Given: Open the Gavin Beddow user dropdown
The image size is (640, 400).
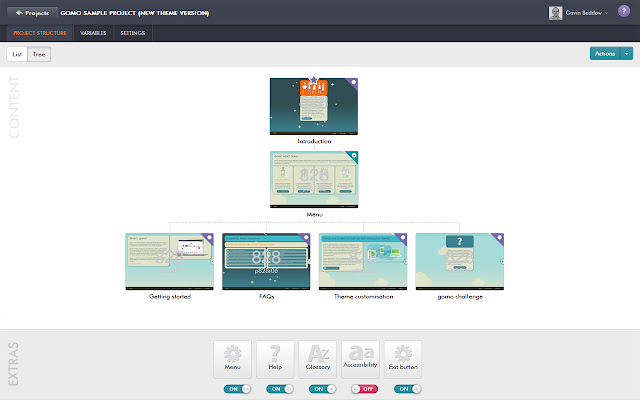Looking at the screenshot, I should pyautogui.click(x=587, y=13).
